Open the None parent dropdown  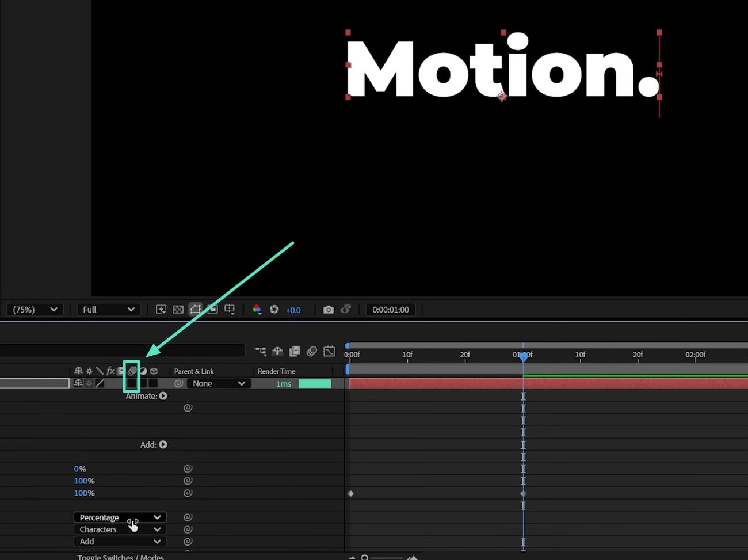[219, 383]
